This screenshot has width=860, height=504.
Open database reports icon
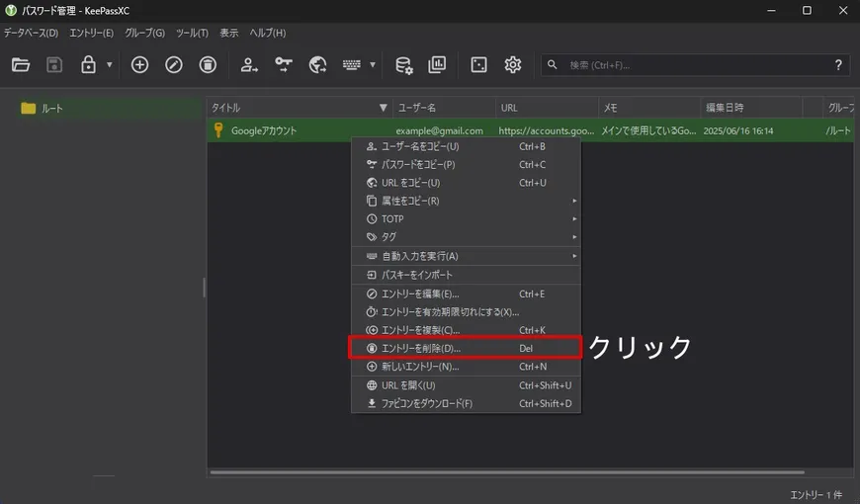point(437,64)
